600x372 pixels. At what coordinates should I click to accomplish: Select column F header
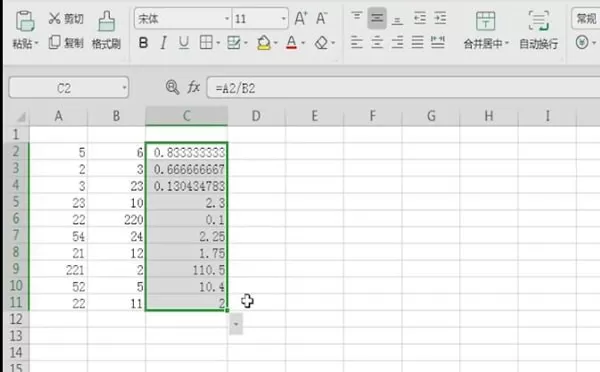click(372, 116)
